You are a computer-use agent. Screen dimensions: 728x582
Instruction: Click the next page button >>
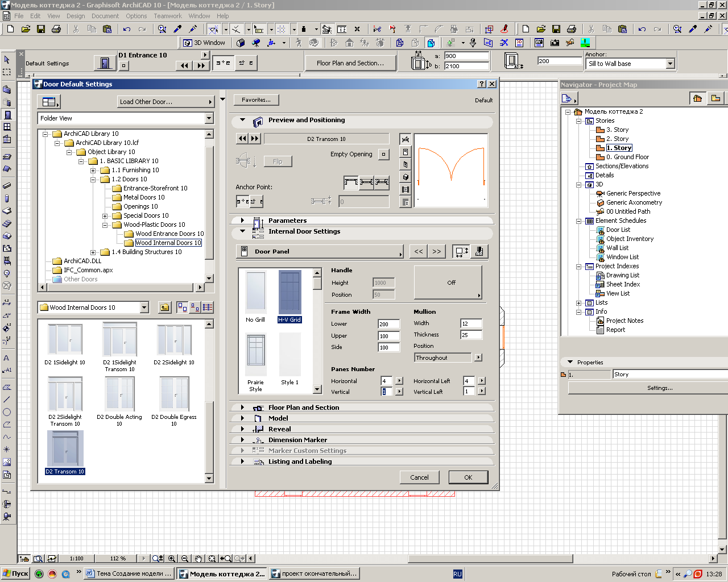pyautogui.click(x=437, y=251)
